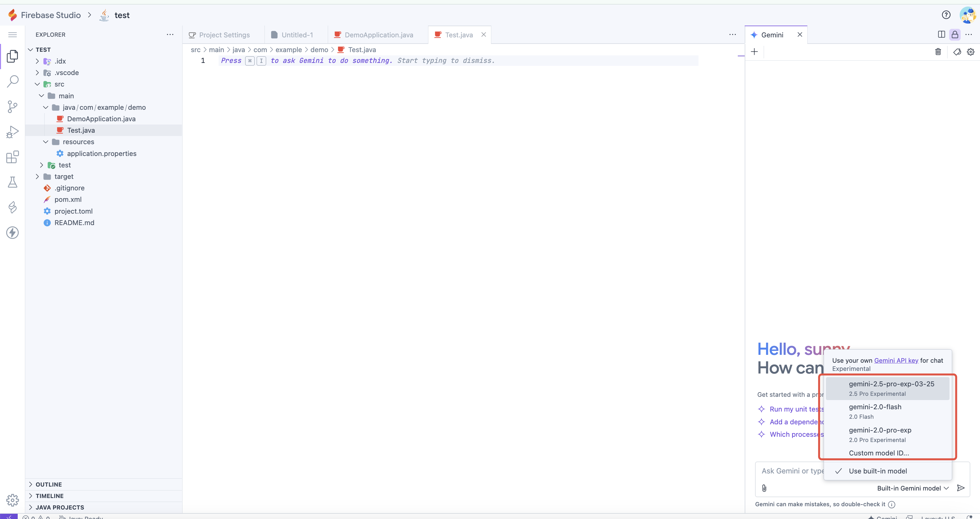The image size is (980, 519).
Task: Click the trash icon in Gemini panel
Action: (938, 52)
